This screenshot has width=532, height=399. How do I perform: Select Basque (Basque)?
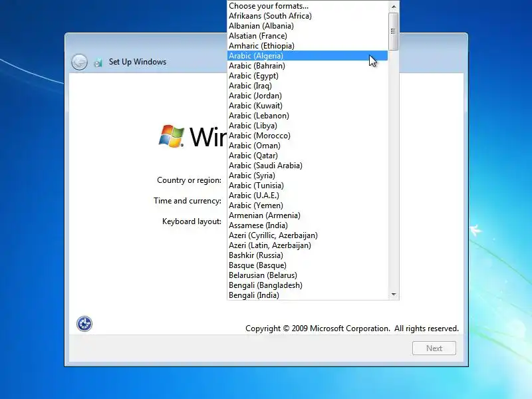(x=307, y=265)
